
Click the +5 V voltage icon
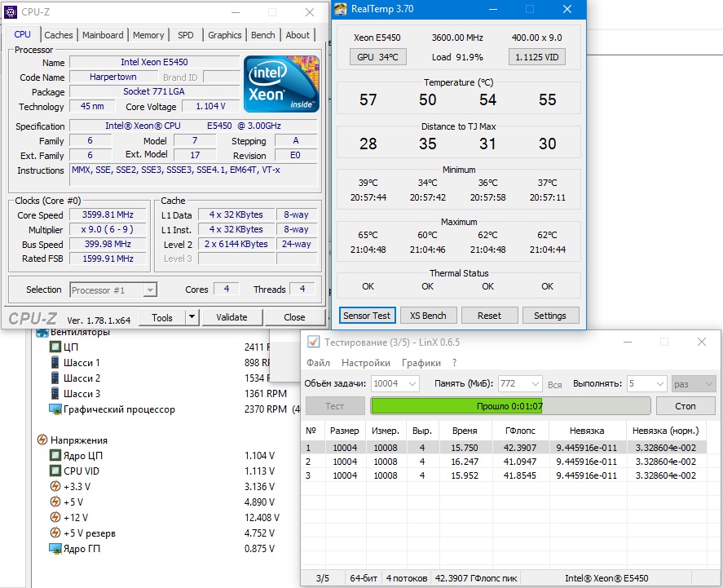(x=55, y=502)
